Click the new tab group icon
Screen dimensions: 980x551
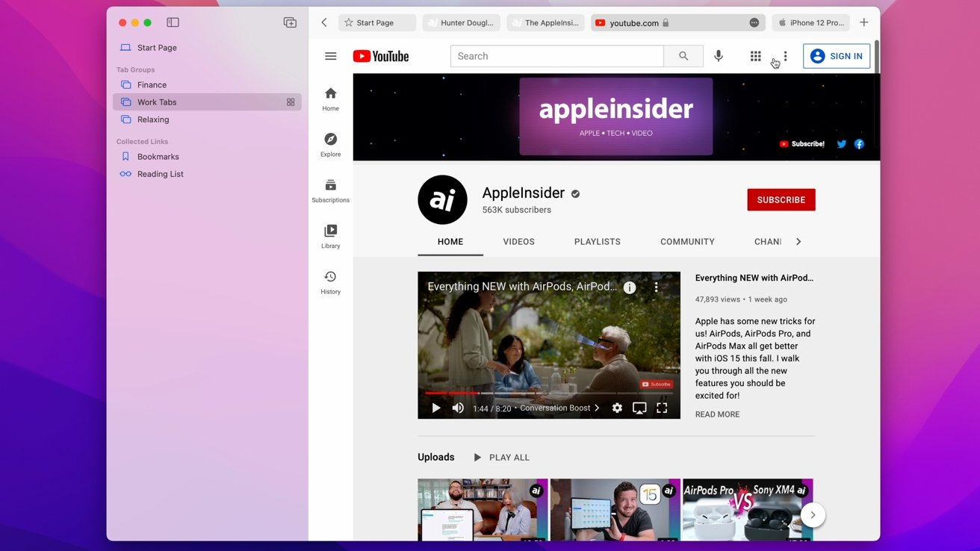coord(290,22)
